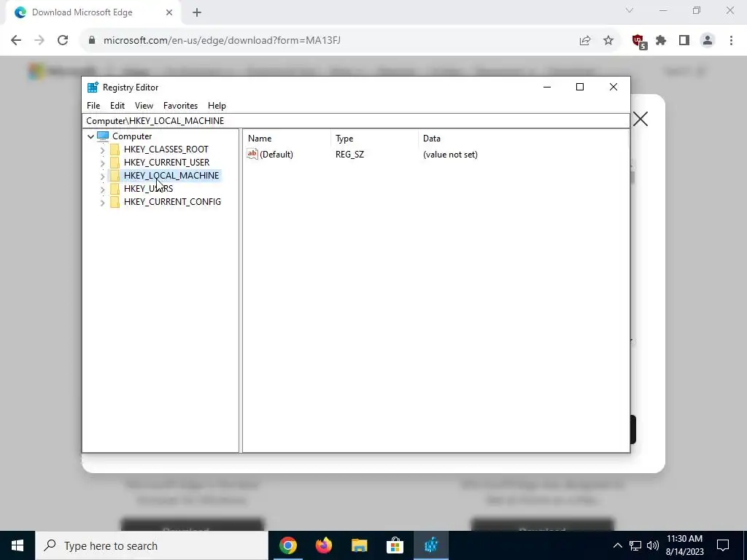Open the browser Extensions puzzle menu
The height and width of the screenshot is (560, 747).
(x=661, y=41)
